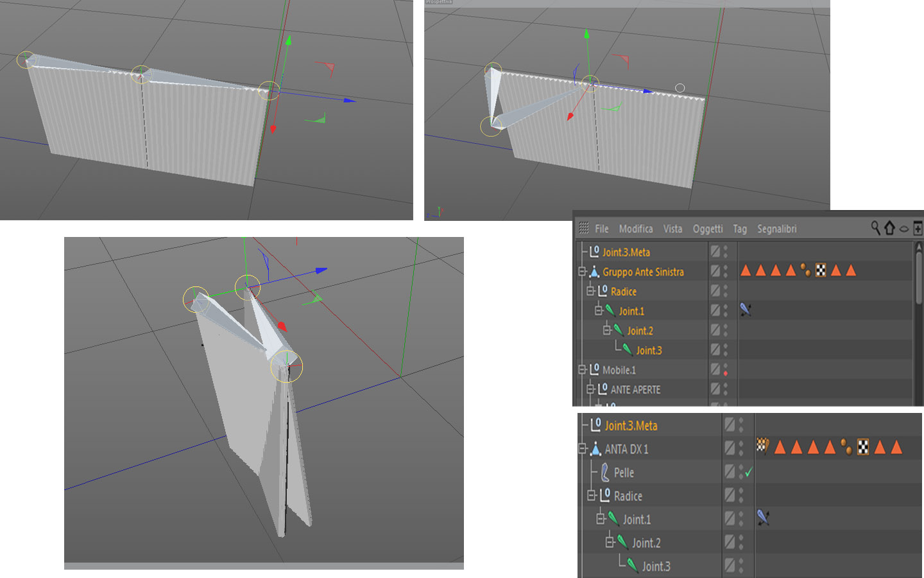
Task: Select leftmost orange triangle tag on Gruppo Ante Sinistra
Action: tap(746, 270)
